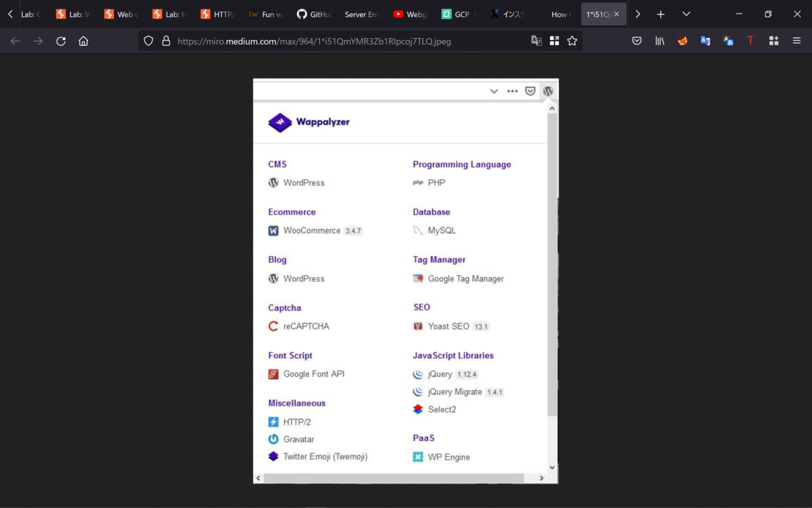Click 'WordPress' under CMS in the image

[x=304, y=183]
